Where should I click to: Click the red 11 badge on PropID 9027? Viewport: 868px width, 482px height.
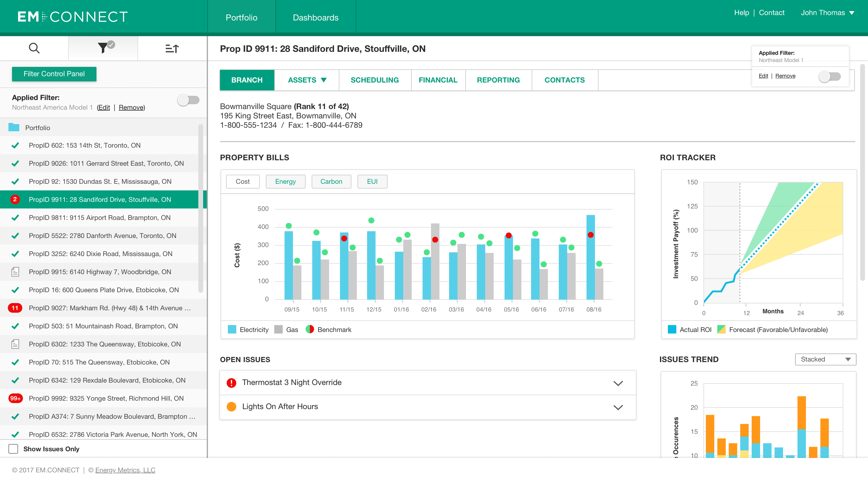[x=15, y=308]
